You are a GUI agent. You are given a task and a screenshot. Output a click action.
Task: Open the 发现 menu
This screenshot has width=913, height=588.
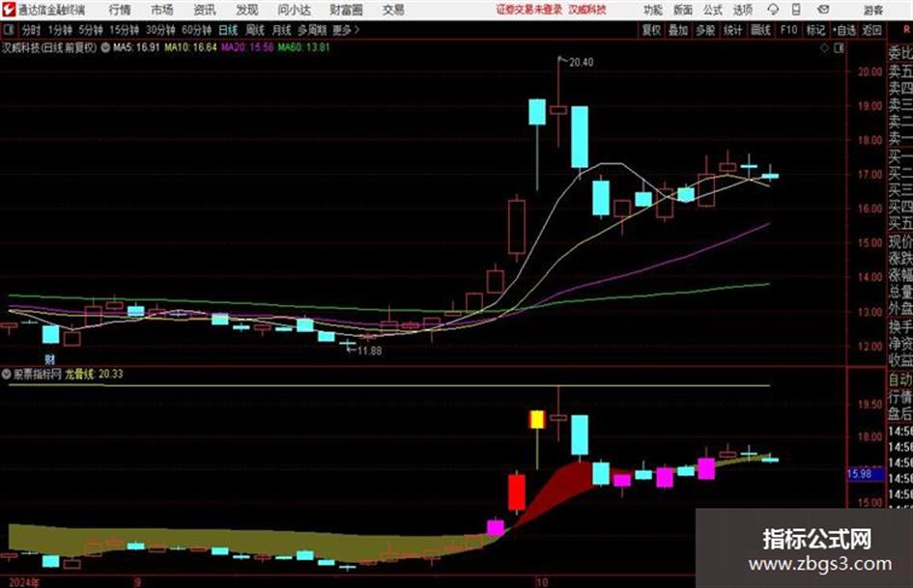pyautogui.click(x=247, y=10)
